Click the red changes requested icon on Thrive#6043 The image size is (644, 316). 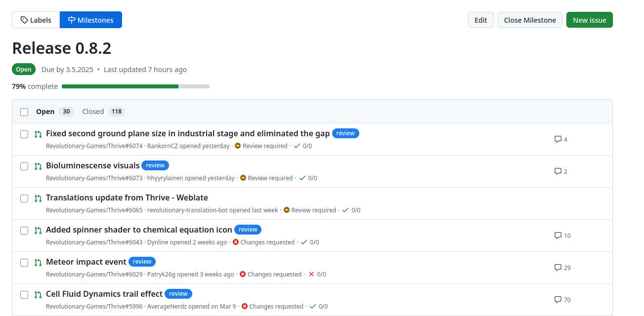coord(236,242)
